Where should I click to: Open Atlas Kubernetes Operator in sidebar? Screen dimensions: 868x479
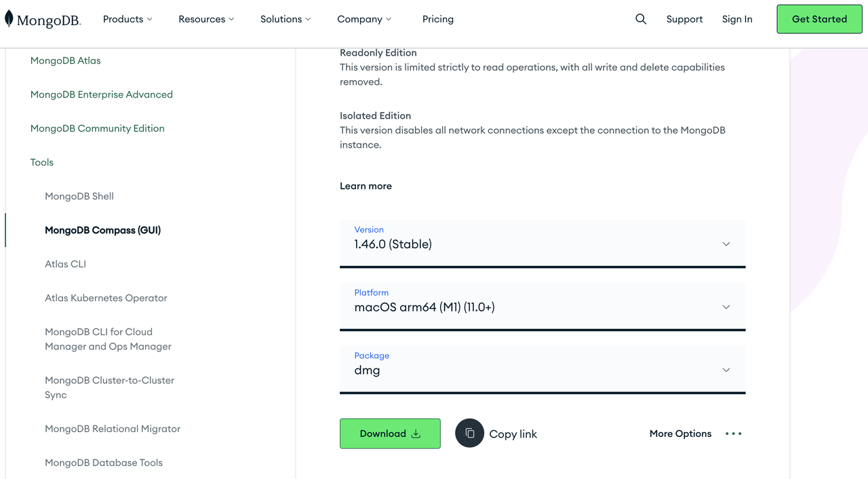click(x=106, y=298)
